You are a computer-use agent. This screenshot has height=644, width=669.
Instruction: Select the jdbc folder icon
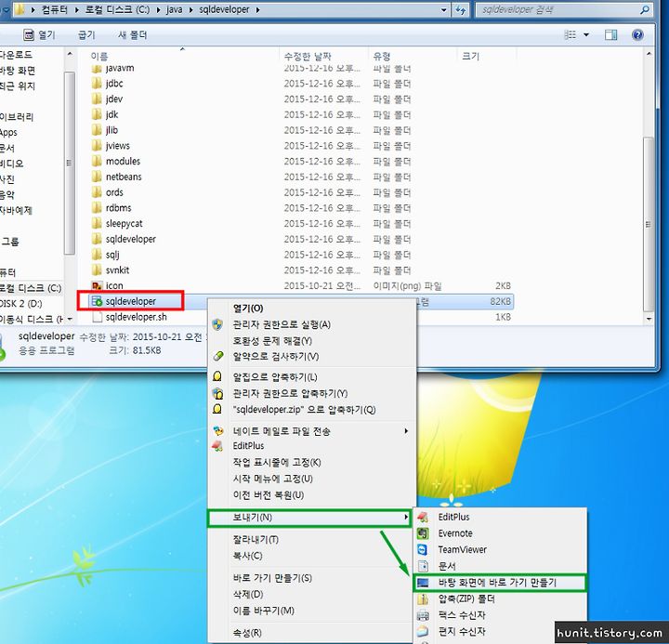coord(97,84)
